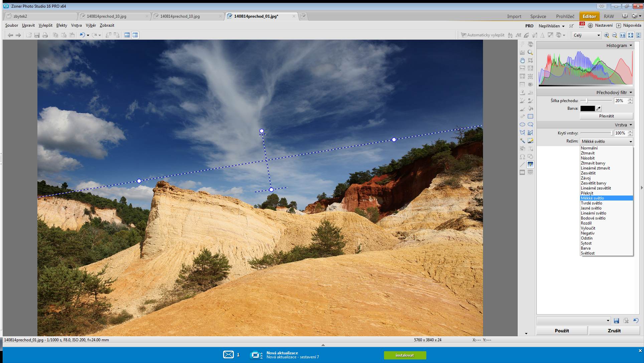Click the Použít button

click(x=561, y=331)
